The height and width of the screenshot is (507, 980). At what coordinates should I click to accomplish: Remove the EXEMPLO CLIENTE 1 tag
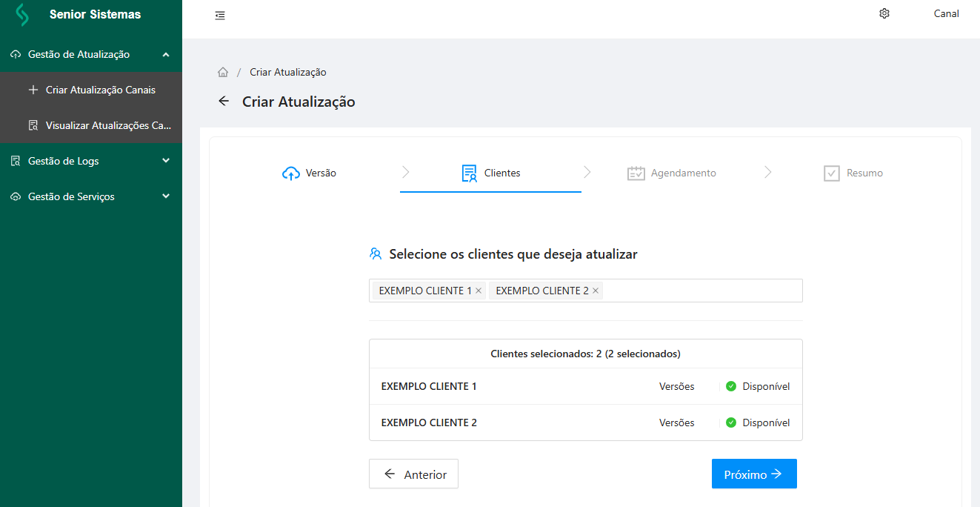479,291
